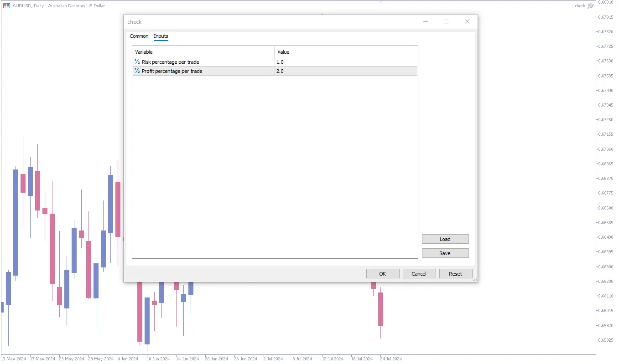Cancel the check dialog
This screenshot has width=619, height=364.
coord(419,273)
